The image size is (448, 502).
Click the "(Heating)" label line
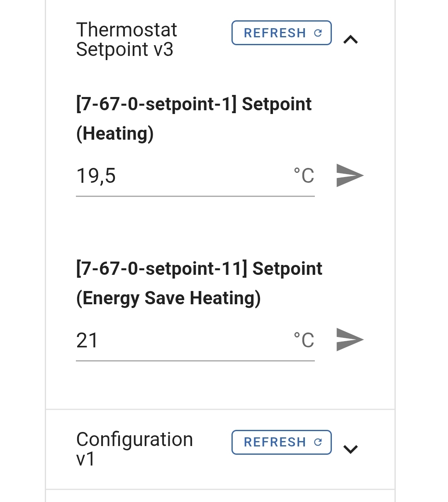[x=115, y=133]
